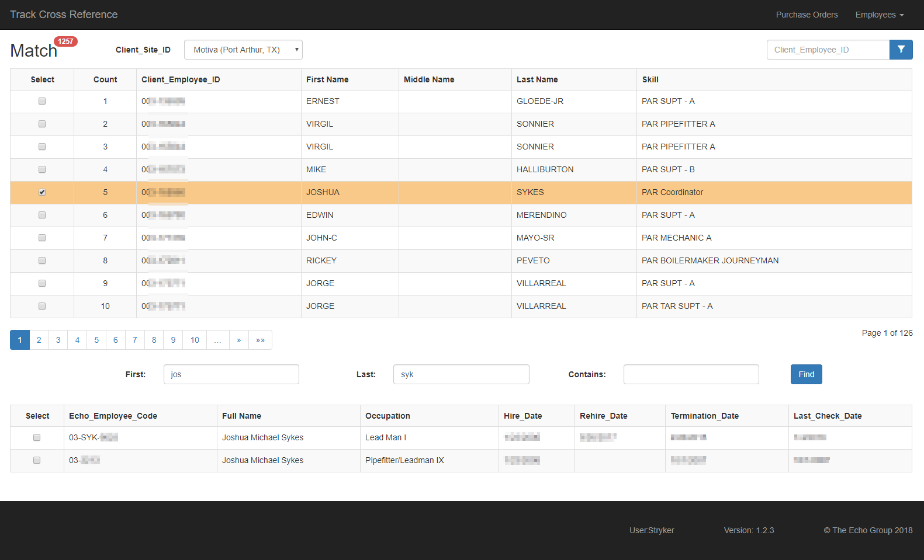The width and height of the screenshot is (924, 560).
Task: Focus the First name search field
Action: point(231,374)
